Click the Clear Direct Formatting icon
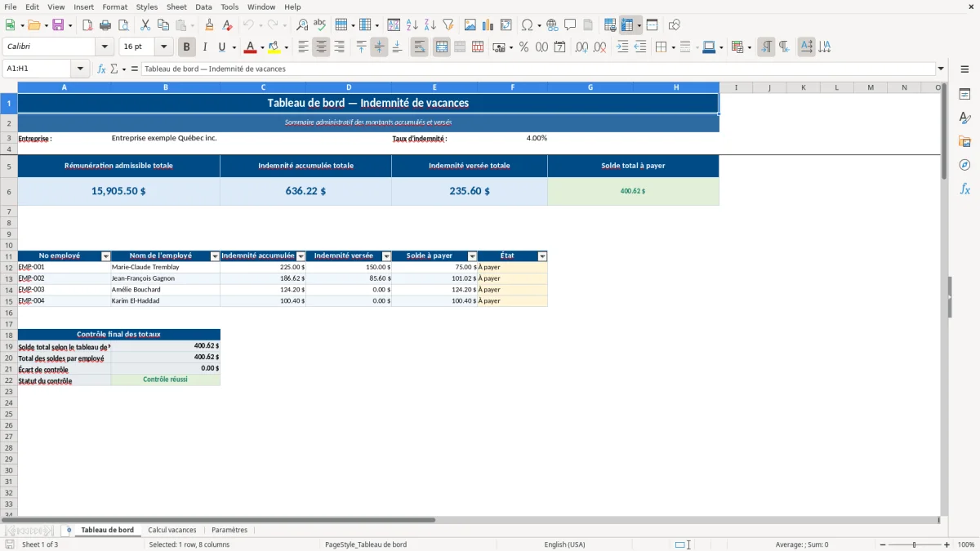Image resolution: width=980 pixels, height=551 pixels. [228, 25]
